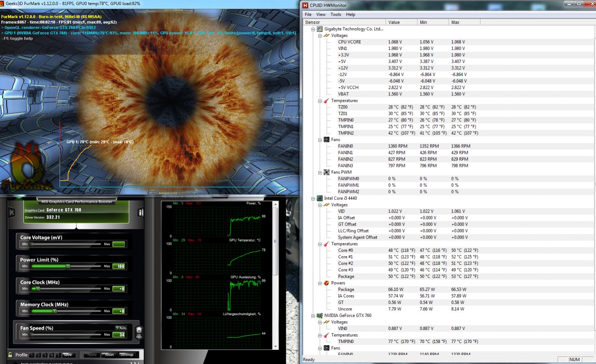This screenshot has height=364, width=596.
Task: Click the thermometer icon under NVIDIA GeForce
Action: click(326, 335)
